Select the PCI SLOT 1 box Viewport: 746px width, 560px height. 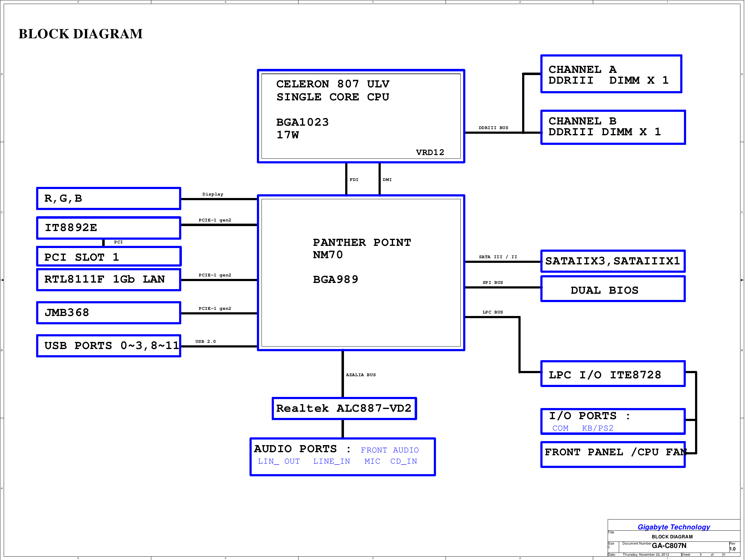tap(109, 256)
